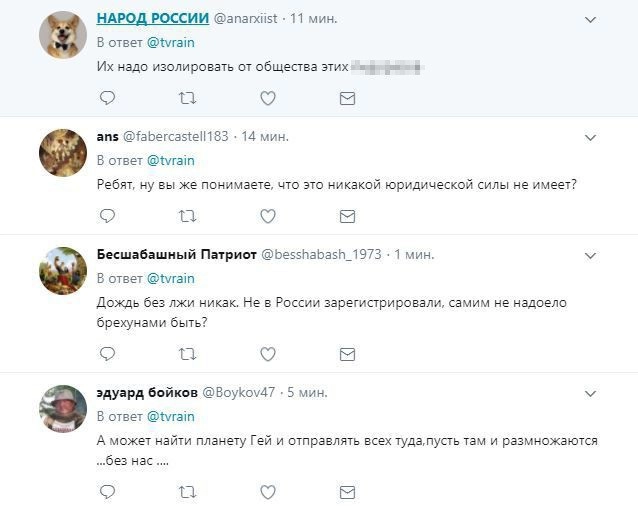Expand options menu on ans tweet
This screenshot has width=638, height=510.
[590, 137]
